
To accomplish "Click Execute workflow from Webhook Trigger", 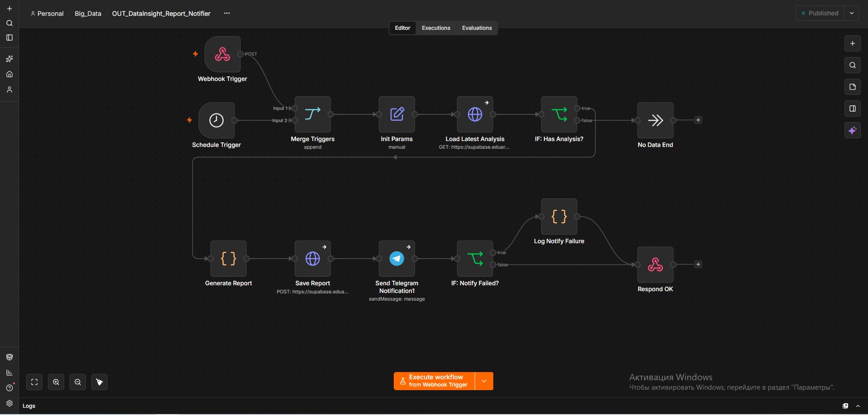I will (x=434, y=381).
